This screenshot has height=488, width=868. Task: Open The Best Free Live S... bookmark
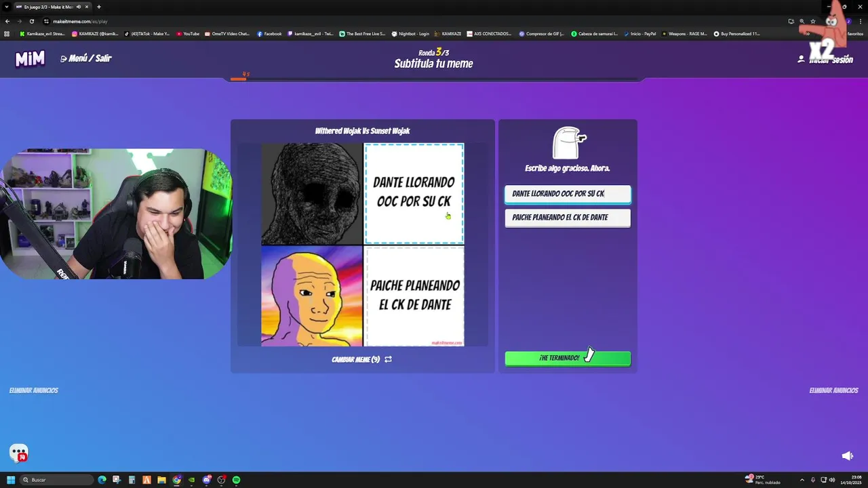pos(362,34)
